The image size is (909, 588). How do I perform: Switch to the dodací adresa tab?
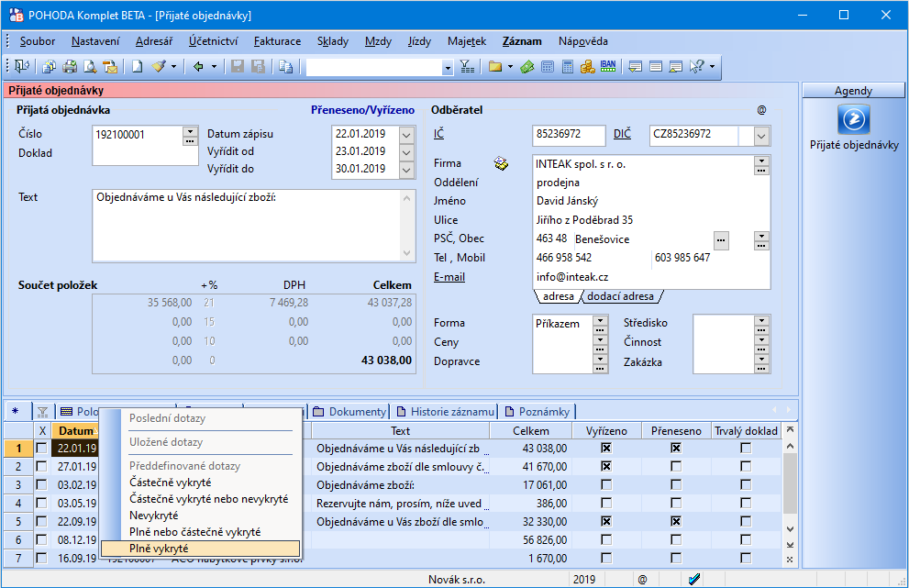[x=620, y=296]
